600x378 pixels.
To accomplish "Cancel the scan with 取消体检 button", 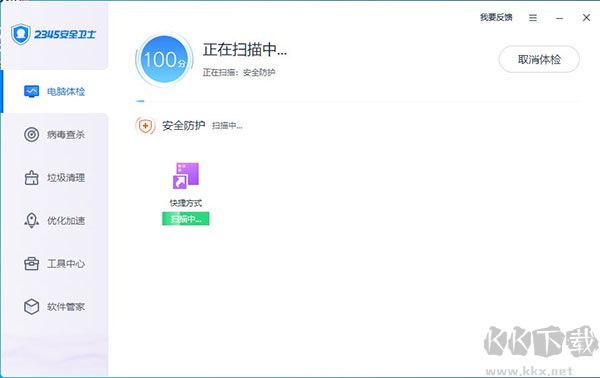I will (539, 59).
